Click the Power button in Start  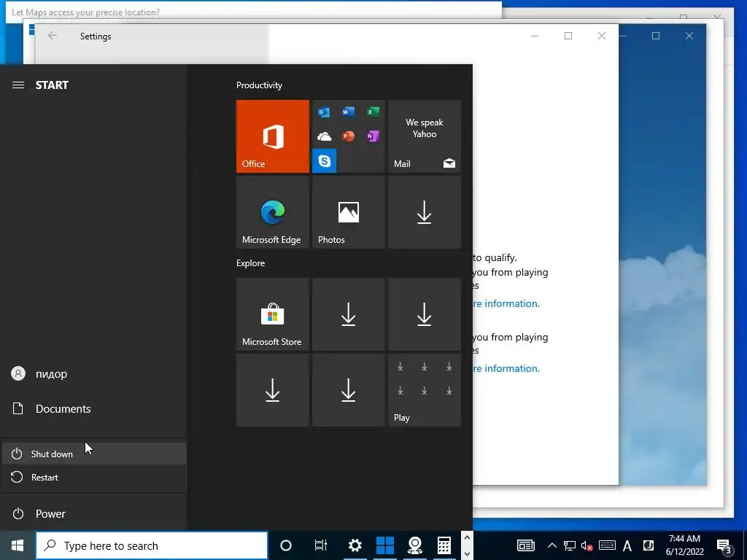[93, 514]
